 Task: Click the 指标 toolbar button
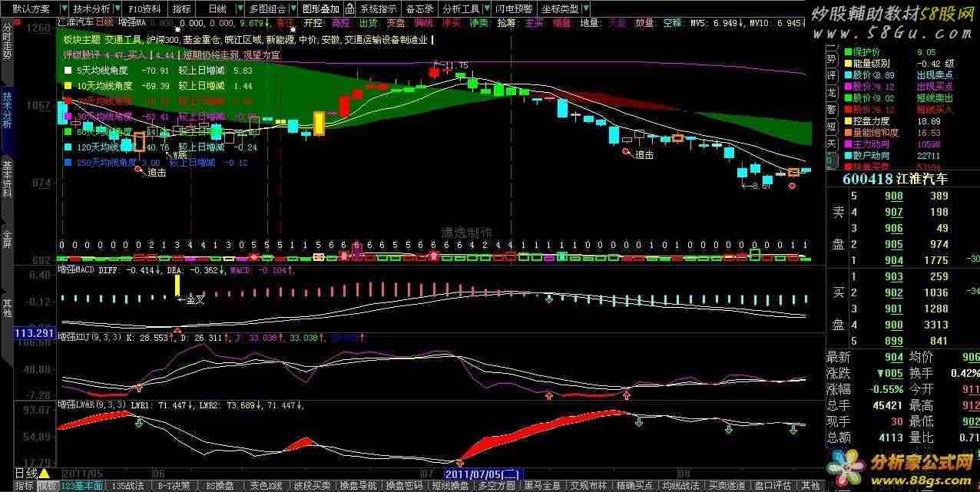coord(182,9)
